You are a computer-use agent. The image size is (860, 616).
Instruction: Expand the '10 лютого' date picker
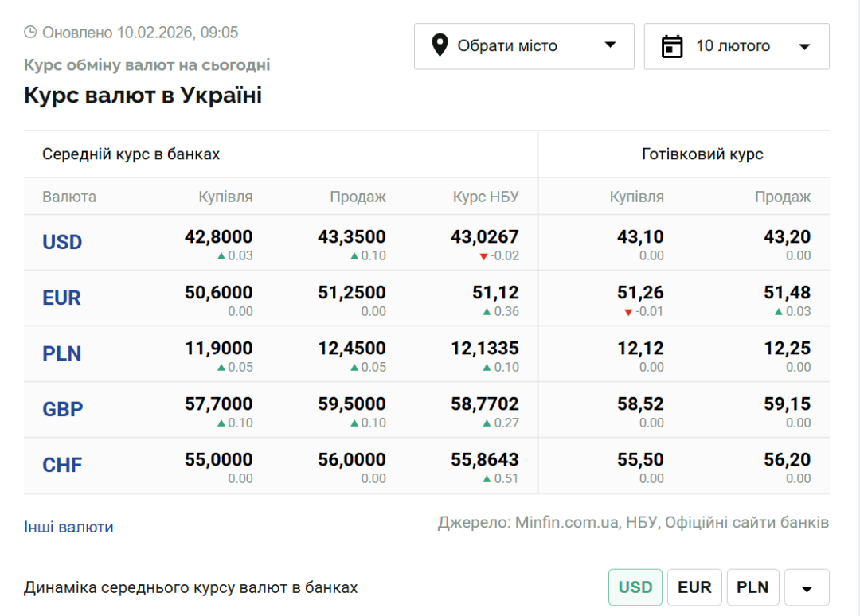[x=737, y=46]
